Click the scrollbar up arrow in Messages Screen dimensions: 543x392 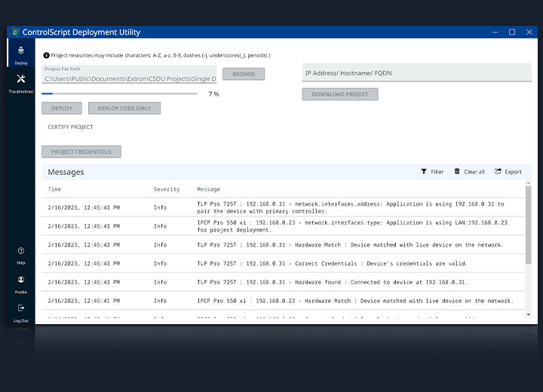pyautogui.click(x=528, y=183)
